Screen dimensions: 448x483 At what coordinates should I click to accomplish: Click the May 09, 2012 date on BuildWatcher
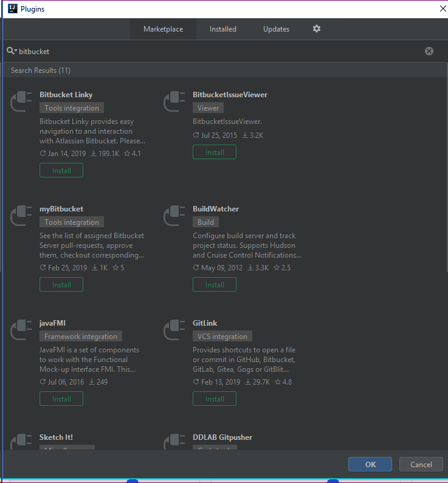click(x=218, y=268)
